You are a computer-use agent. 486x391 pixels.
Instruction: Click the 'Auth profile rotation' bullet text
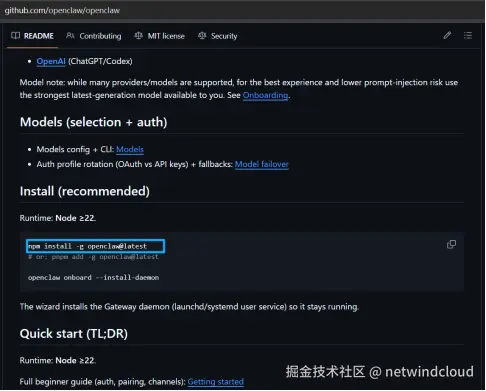(x=135, y=164)
